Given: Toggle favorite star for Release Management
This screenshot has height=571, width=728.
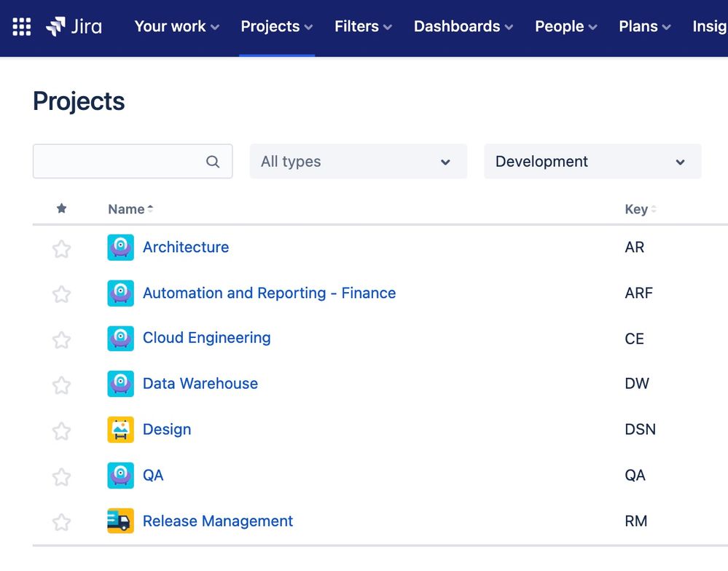Looking at the screenshot, I should coord(61,522).
